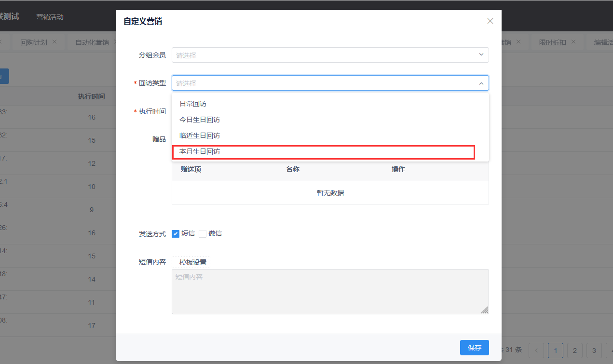613x364 pixels.
Task: Enable the 微信 checkbox
Action: [203, 234]
